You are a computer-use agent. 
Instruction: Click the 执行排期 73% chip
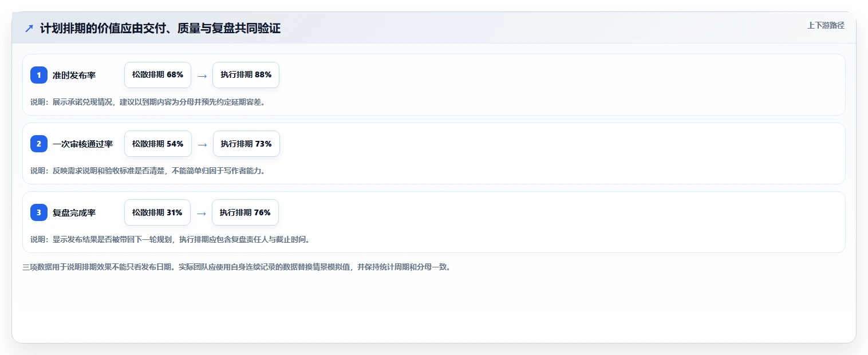click(246, 144)
